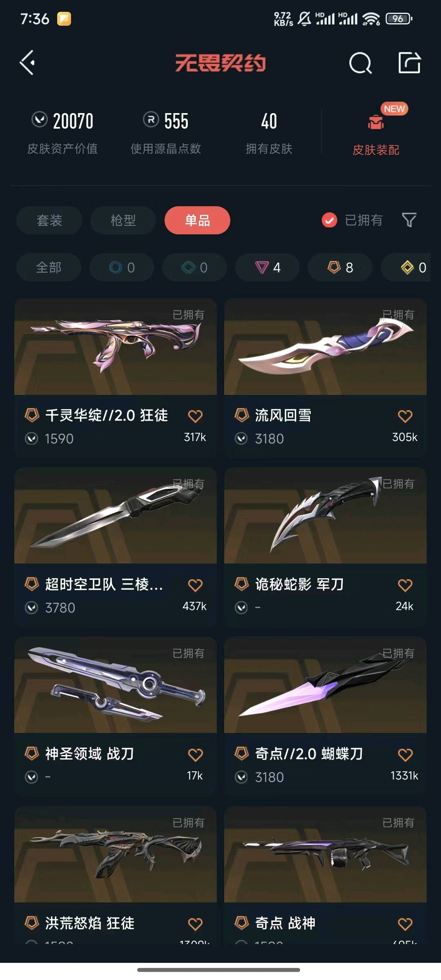Toggle heart on 千灵华绽//2.0 狂徒
The image size is (441, 980).
[195, 416]
